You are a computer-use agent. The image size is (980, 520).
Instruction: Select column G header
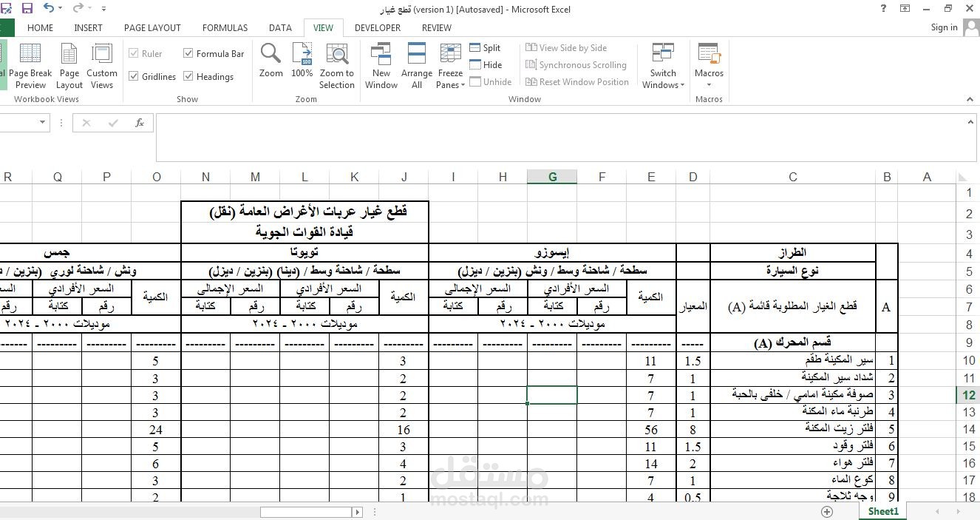[552, 177]
